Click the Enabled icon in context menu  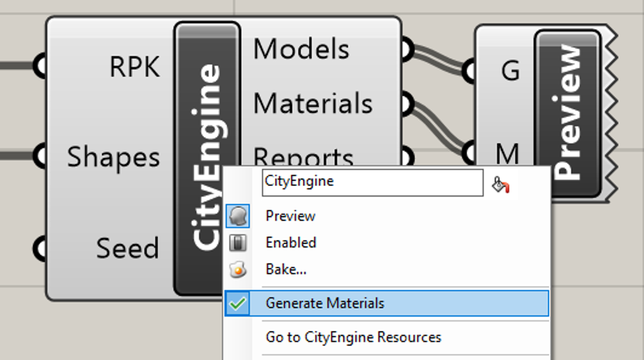point(238,243)
